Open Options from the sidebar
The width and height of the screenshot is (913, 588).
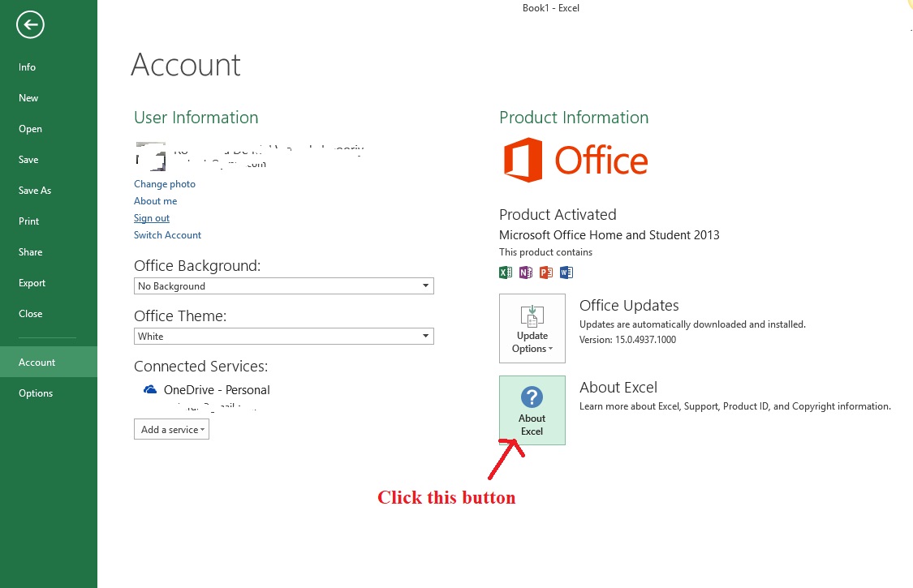36,393
